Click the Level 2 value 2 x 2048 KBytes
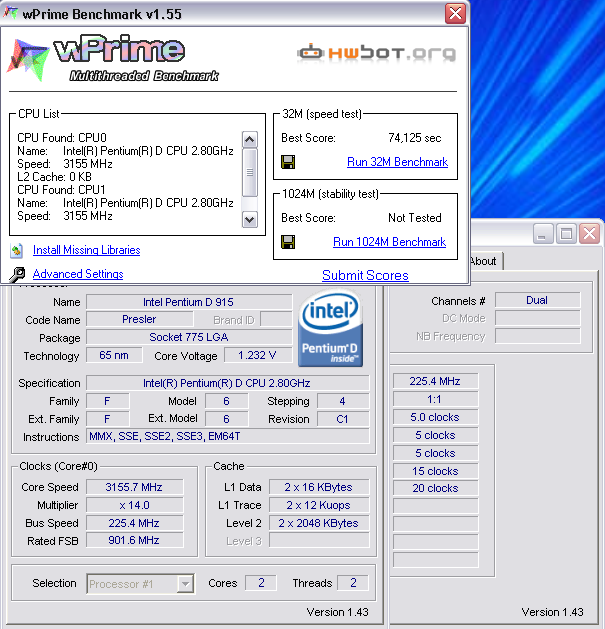Viewport: 605px width, 629px height. (319, 523)
